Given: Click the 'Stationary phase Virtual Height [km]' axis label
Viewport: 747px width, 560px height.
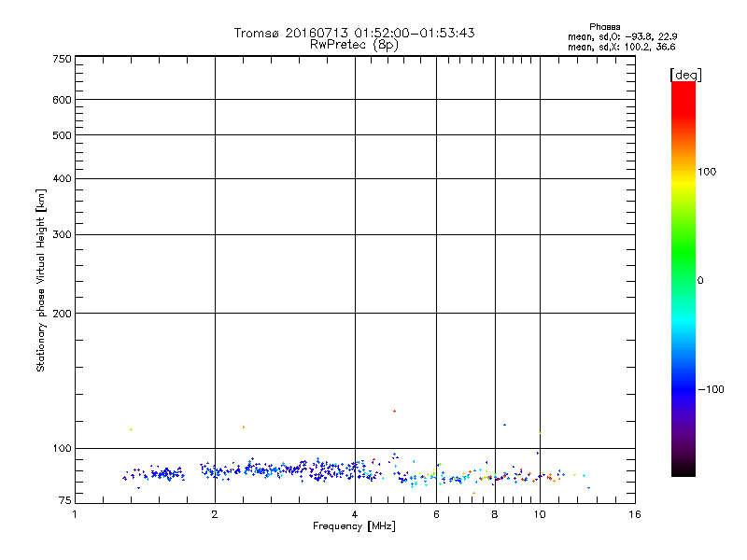Looking at the screenshot, I should pos(40,281).
